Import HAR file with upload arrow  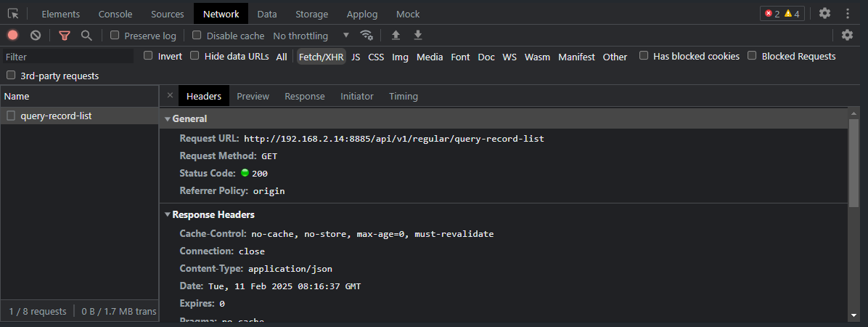tap(396, 35)
